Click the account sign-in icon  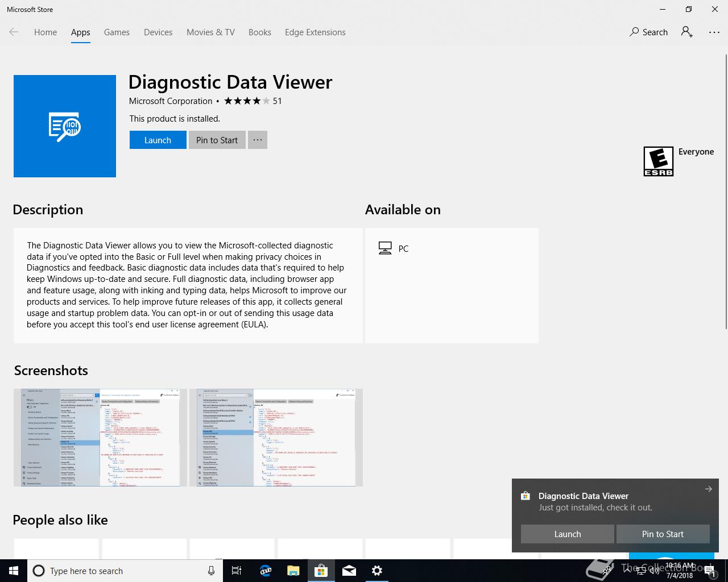click(x=687, y=32)
